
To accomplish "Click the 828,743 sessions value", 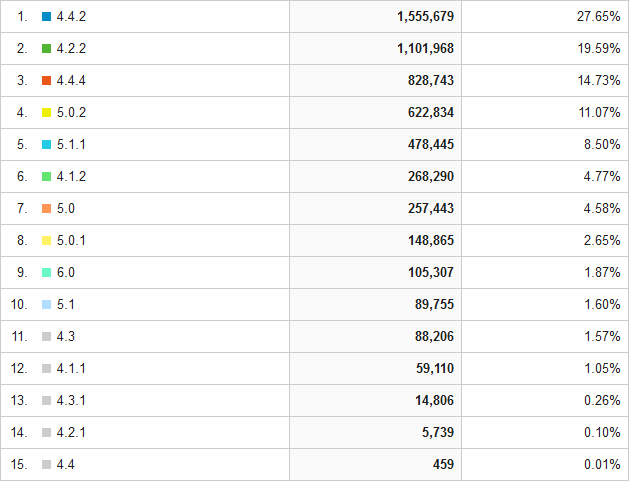I will (431, 80).
